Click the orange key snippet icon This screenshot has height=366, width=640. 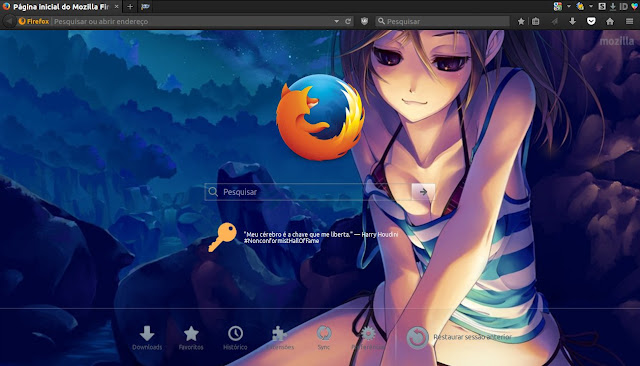click(x=222, y=237)
